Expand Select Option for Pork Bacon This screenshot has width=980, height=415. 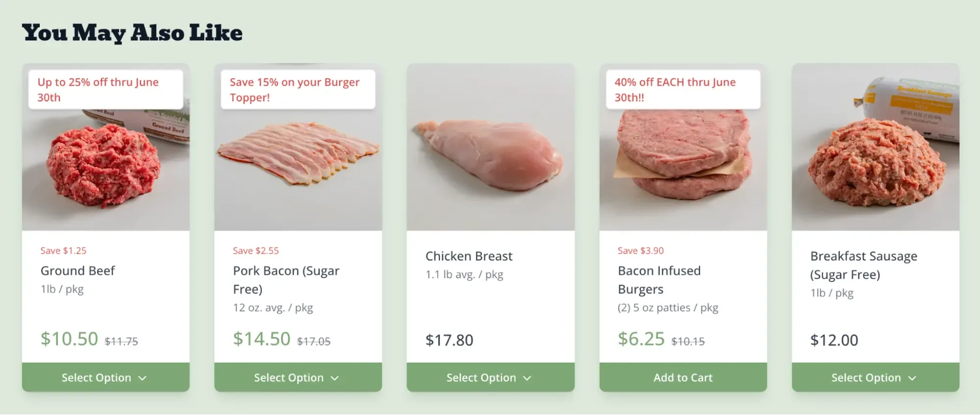(x=298, y=377)
